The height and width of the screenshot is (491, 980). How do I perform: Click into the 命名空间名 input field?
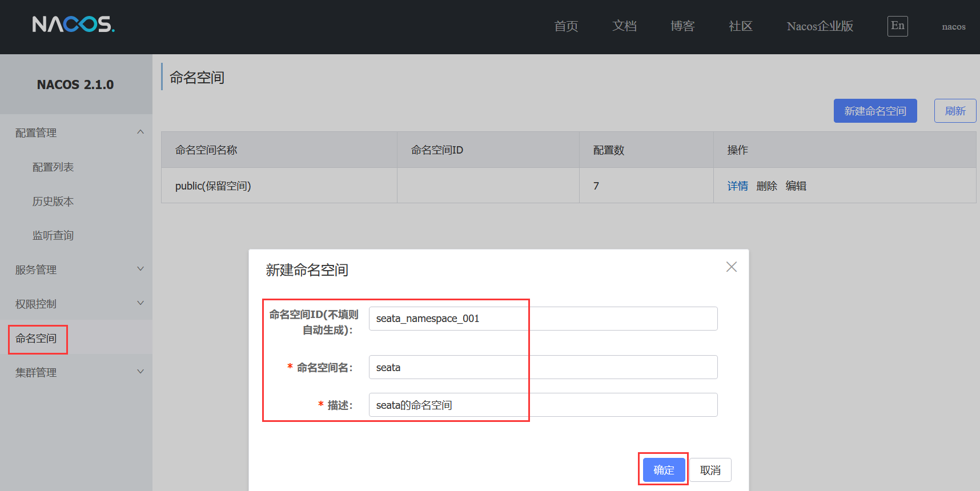pyautogui.click(x=543, y=367)
